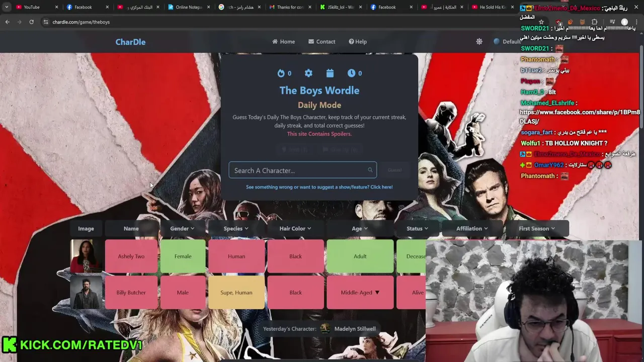
Task: Click the green Female cell
Action: pyautogui.click(x=183, y=256)
